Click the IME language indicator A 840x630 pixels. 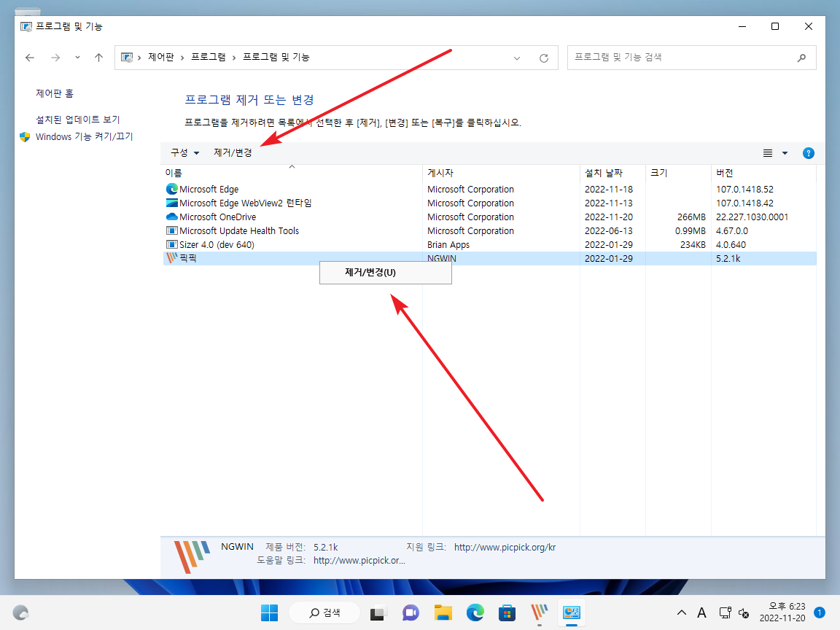pos(701,612)
